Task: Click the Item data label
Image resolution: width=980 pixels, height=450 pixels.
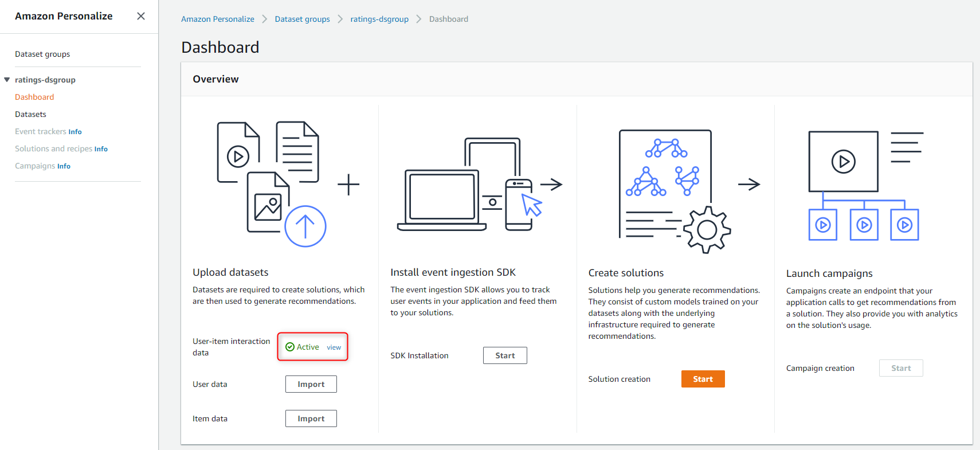Action: [x=210, y=418]
